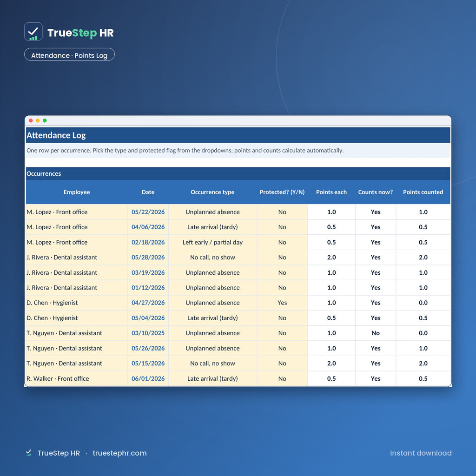Click the Counts now? column header
The width and height of the screenshot is (476, 476).
point(376,192)
